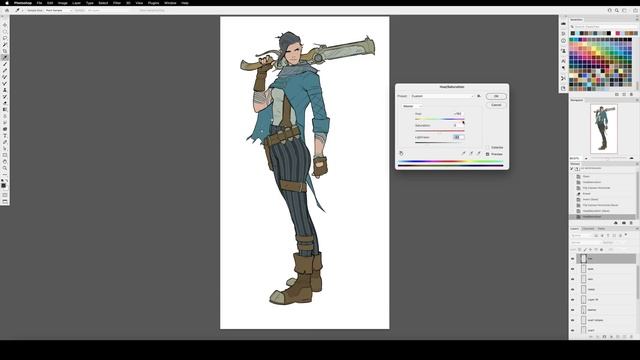Open the layer kind filter dropdown
The width and height of the screenshot is (640, 360).
click(582, 236)
